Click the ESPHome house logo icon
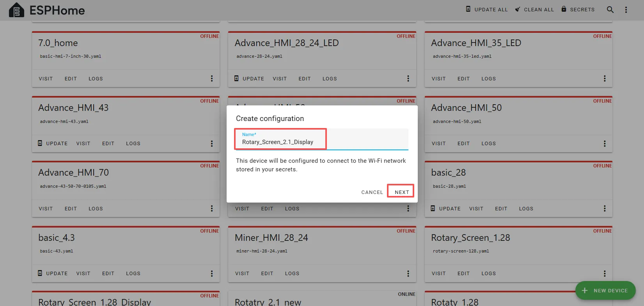 16,10
